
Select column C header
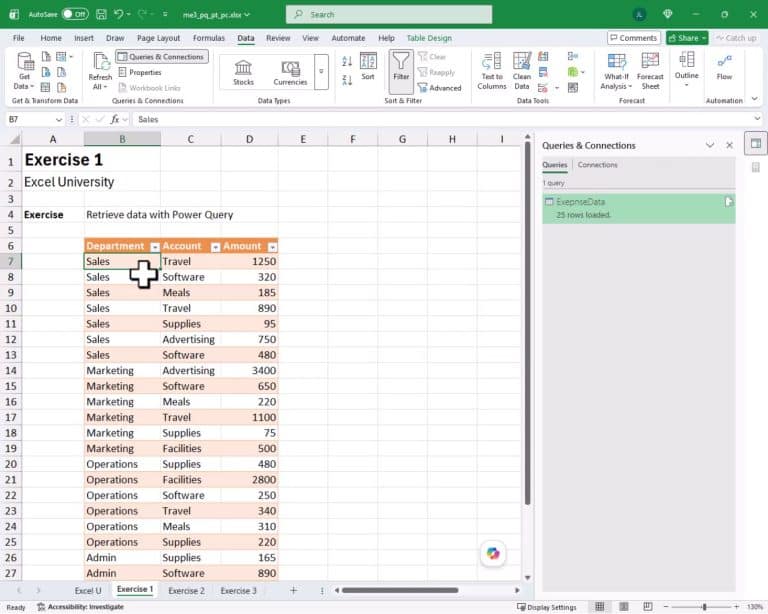tap(191, 140)
